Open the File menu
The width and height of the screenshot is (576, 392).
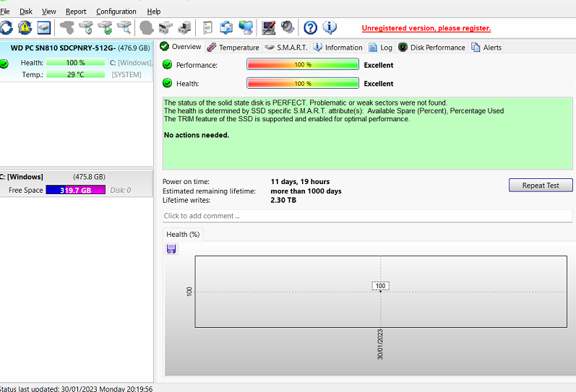[x=5, y=12]
